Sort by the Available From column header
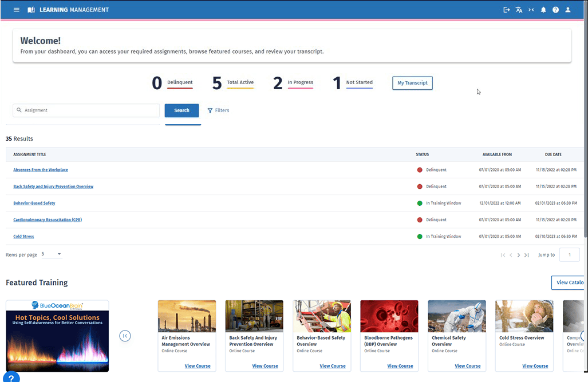The width and height of the screenshot is (588, 382). (x=497, y=154)
